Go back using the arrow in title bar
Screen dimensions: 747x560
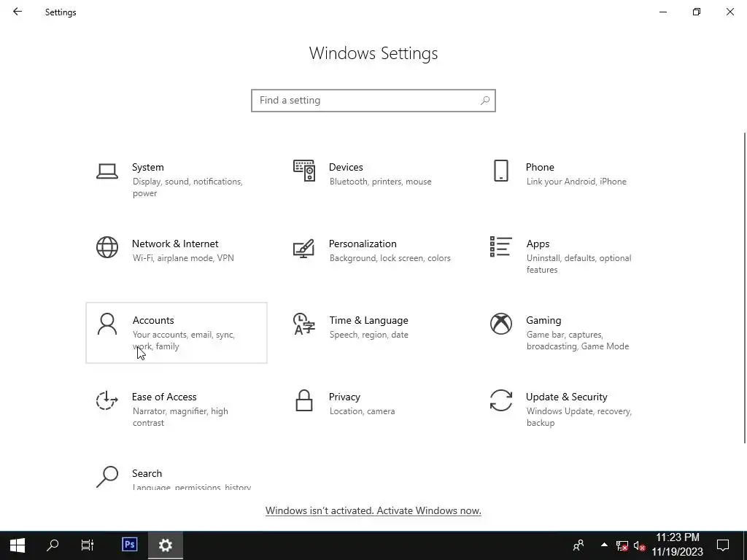pyautogui.click(x=18, y=12)
